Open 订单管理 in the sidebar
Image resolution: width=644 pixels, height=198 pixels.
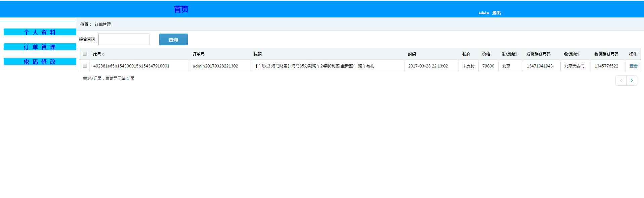point(40,47)
